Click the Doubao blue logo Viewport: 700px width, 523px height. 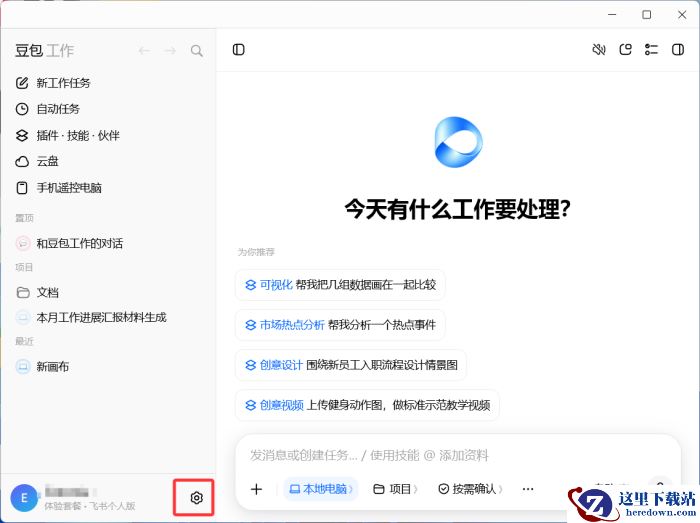pyautogui.click(x=458, y=142)
